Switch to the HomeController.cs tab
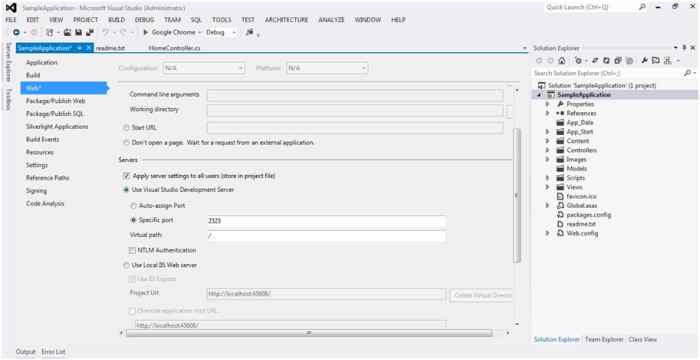 pyautogui.click(x=175, y=48)
